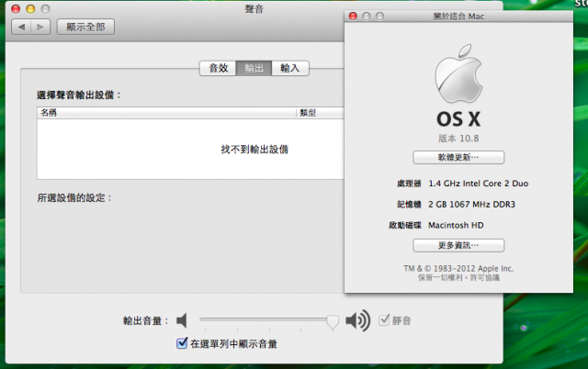This screenshot has width=588, height=369.
Task: Click the Apple logo in About window
Action: pyautogui.click(x=458, y=73)
